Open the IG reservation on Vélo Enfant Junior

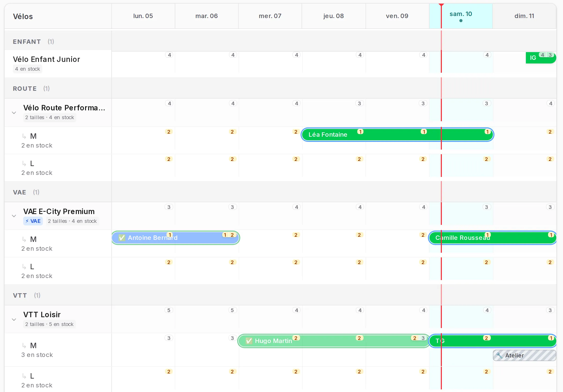click(x=541, y=58)
